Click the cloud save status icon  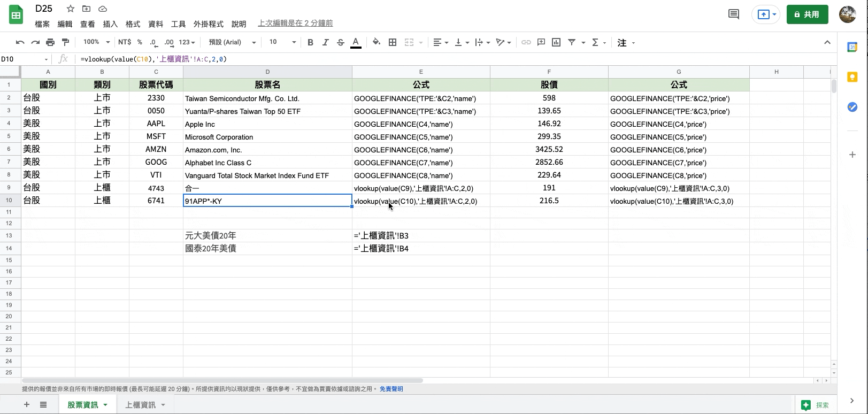click(x=103, y=9)
